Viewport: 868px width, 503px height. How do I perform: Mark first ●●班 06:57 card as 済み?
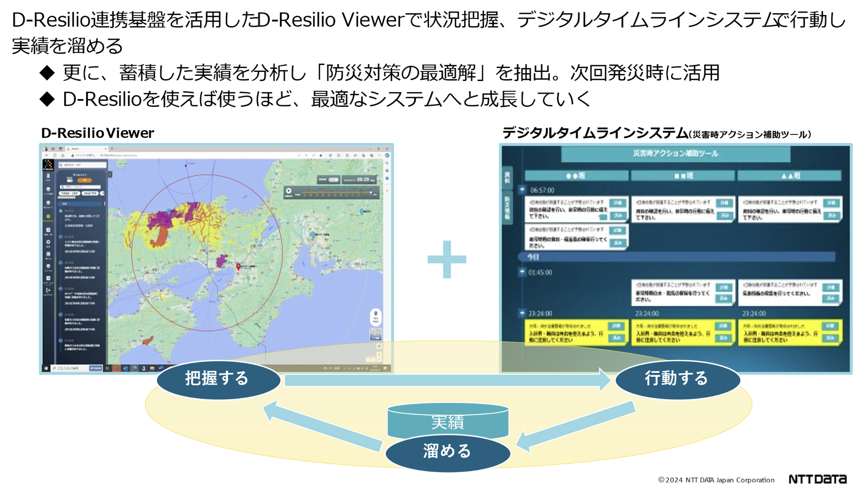point(618,215)
